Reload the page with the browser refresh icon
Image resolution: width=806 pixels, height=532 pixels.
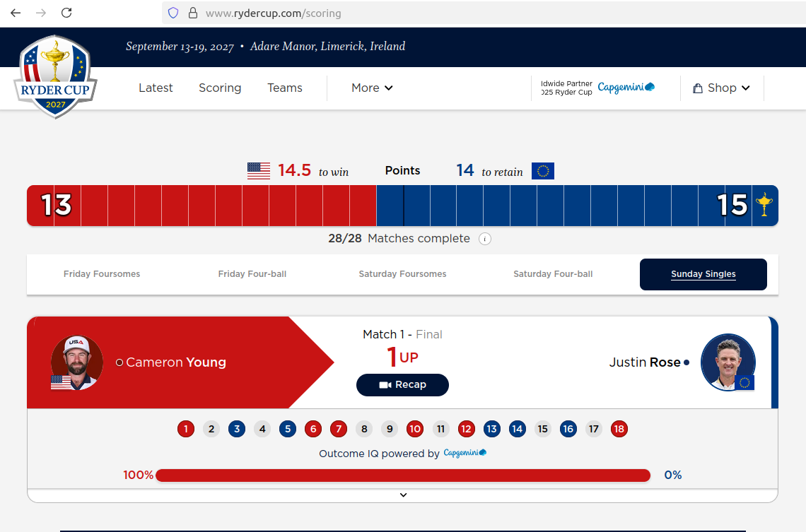[66, 13]
